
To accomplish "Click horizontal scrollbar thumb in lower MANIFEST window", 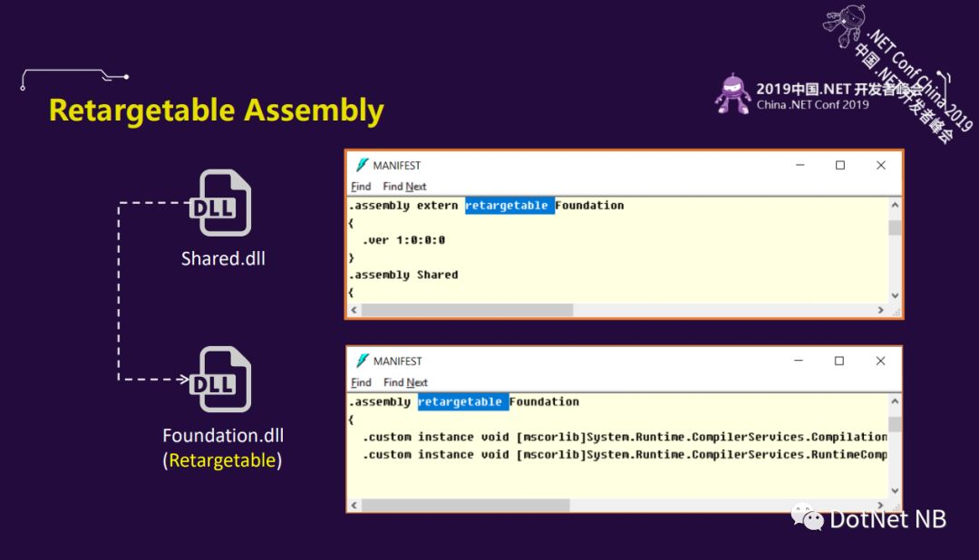I will click(x=465, y=505).
